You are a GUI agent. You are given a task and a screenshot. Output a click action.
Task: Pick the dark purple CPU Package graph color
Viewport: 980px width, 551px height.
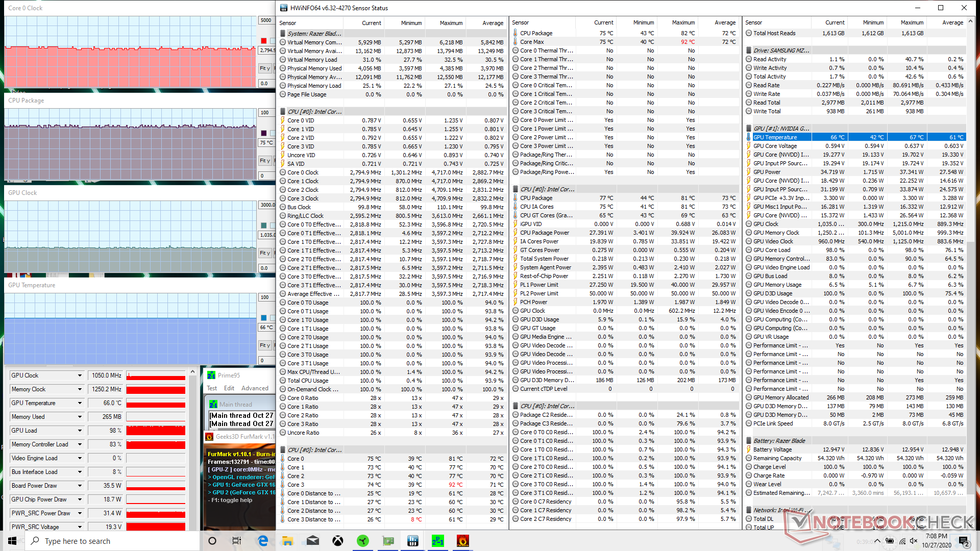tap(263, 133)
